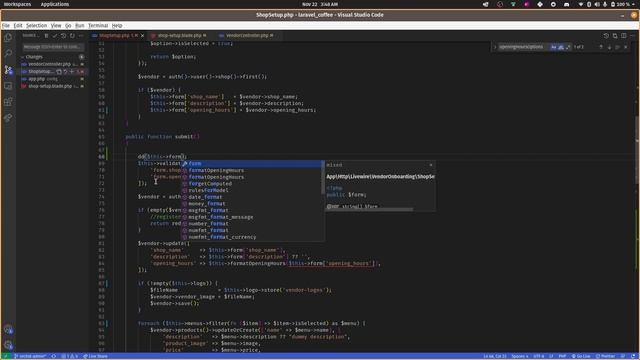The height and width of the screenshot is (360, 640).
Task: Open the Live Share activity bar icon
Action: (8, 118)
